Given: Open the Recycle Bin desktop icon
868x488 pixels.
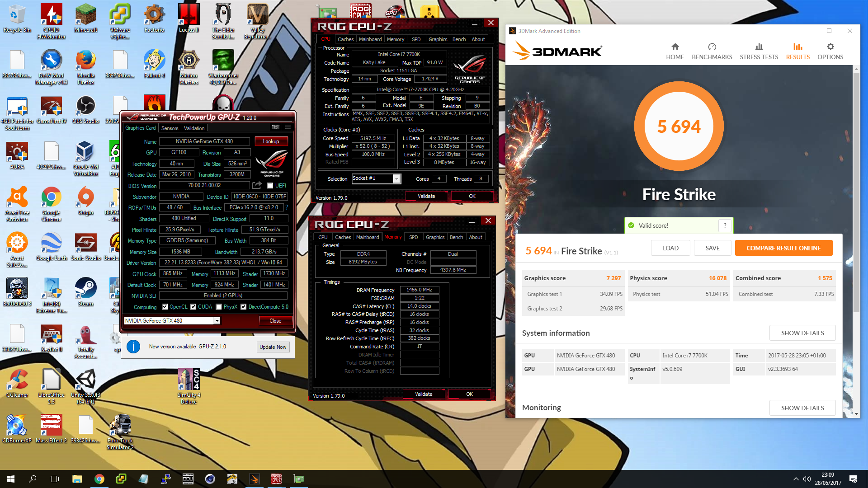Looking at the screenshot, I should point(17,18).
